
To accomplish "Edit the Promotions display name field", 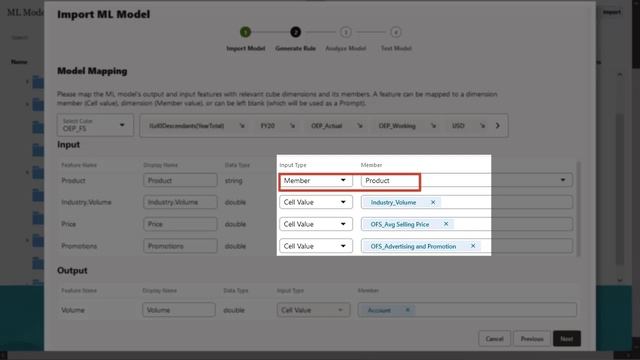I will pyautogui.click(x=180, y=246).
